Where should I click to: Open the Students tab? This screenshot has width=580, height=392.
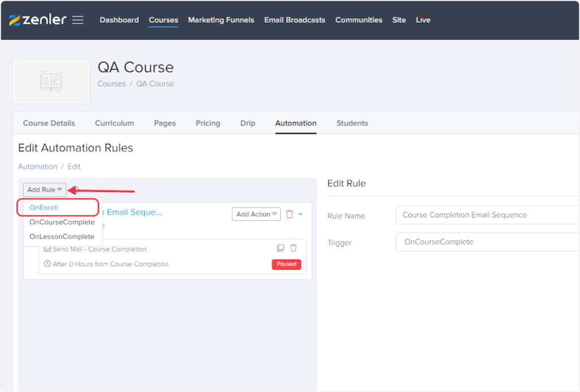[x=352, y=123]
